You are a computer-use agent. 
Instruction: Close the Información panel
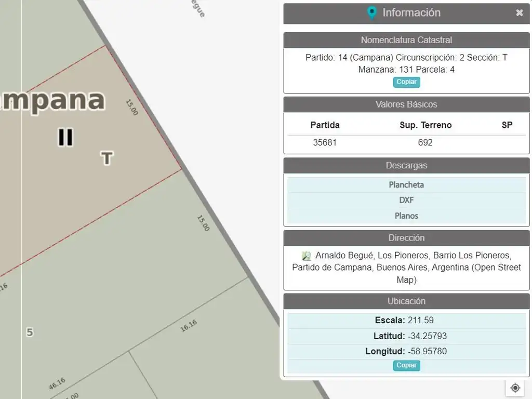point(519,13)
